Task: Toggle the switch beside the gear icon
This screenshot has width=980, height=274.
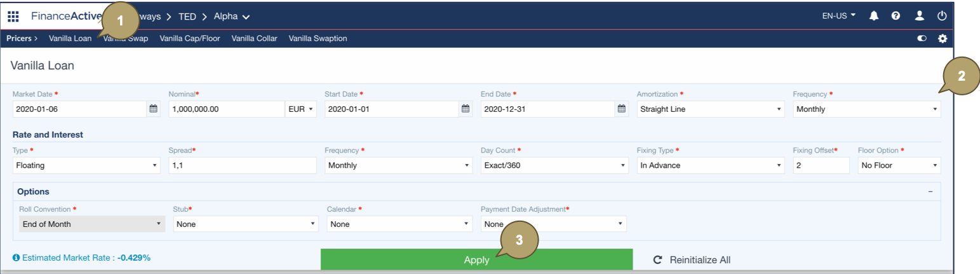Action: coord(922,39)
